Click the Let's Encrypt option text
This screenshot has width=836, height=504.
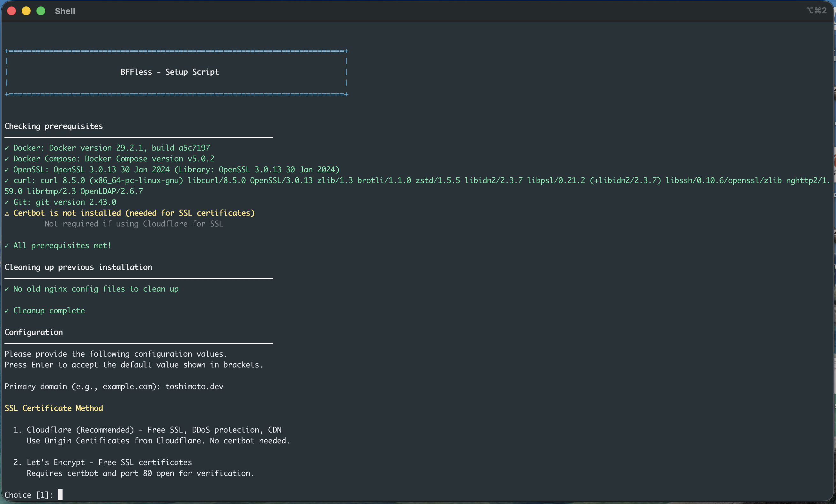56,462
